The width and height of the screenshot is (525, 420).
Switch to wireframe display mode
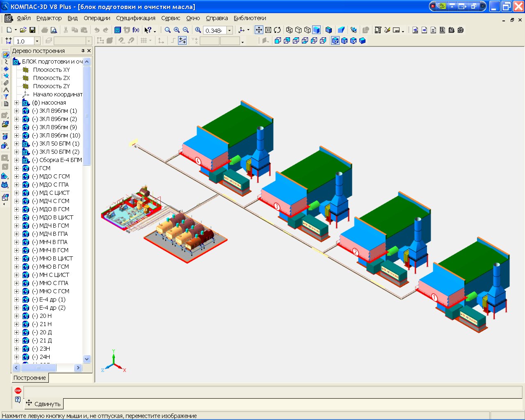coord(290,30)
